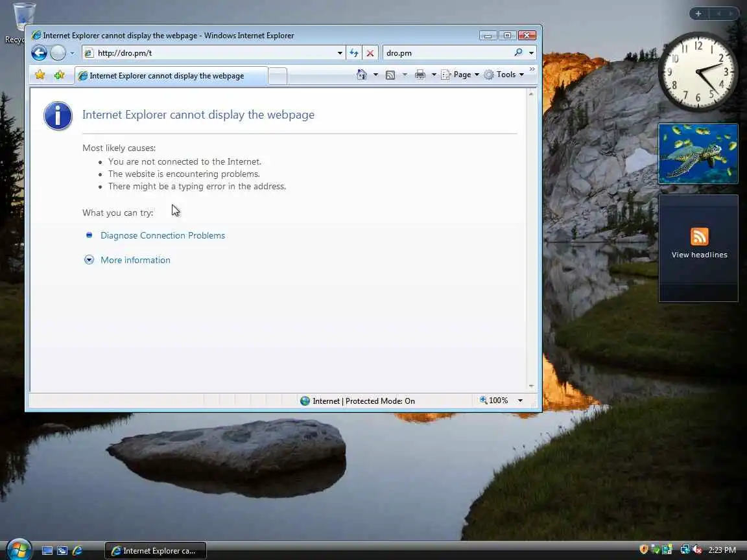747x560 pixels.
Task: Run search with the magnifier icon
Action: (518, 52)
